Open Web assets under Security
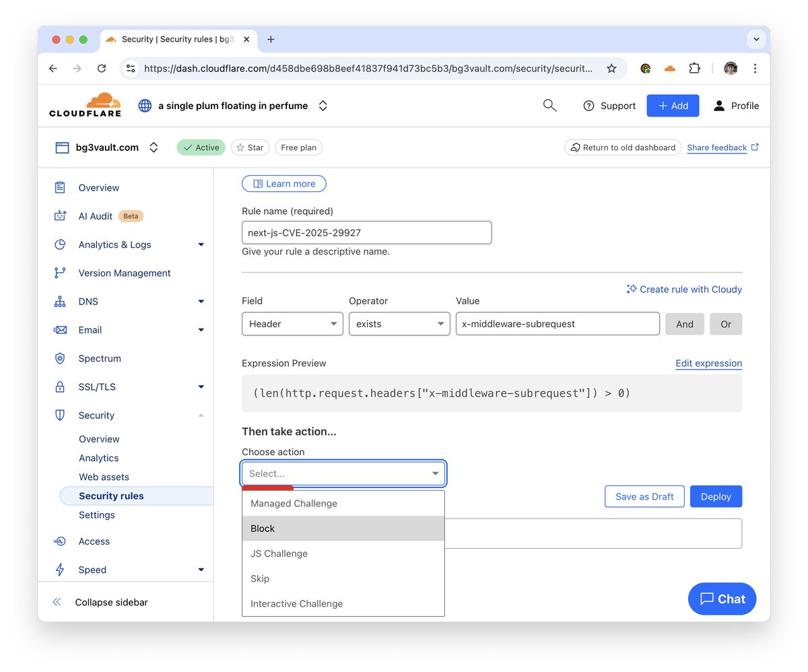 tap(104, 477)
